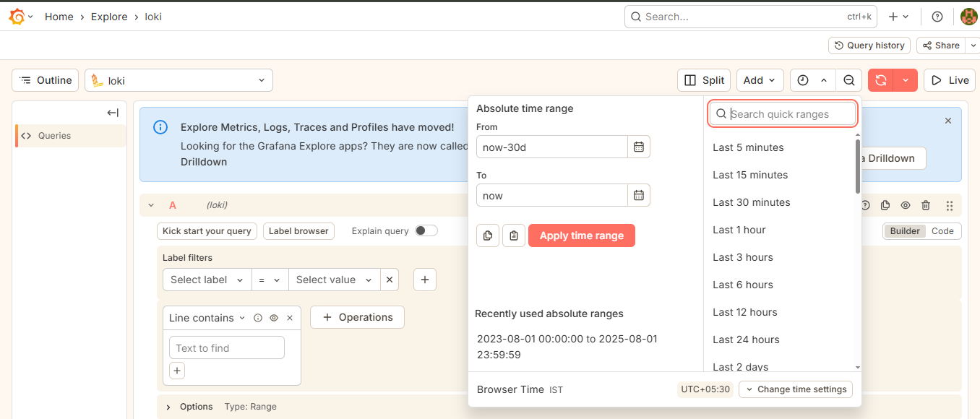Switch query editor to Builder mode
This screenshot has width=980, height=419.
tap(905, 231)
